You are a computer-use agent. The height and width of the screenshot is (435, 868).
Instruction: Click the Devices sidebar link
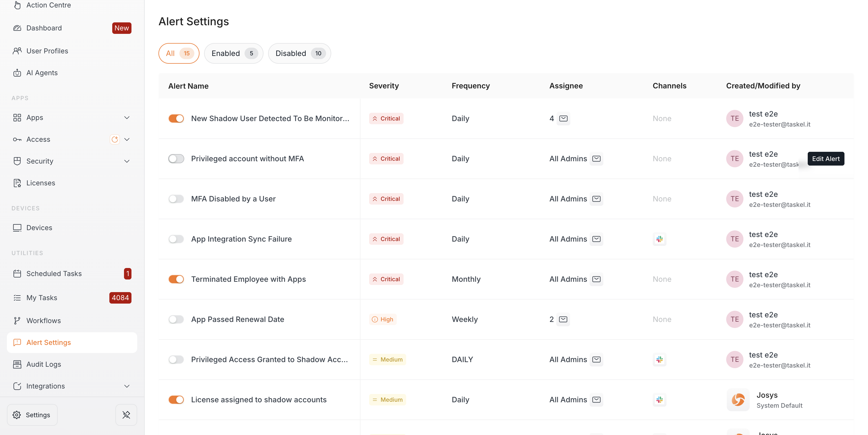click(39, 228)
